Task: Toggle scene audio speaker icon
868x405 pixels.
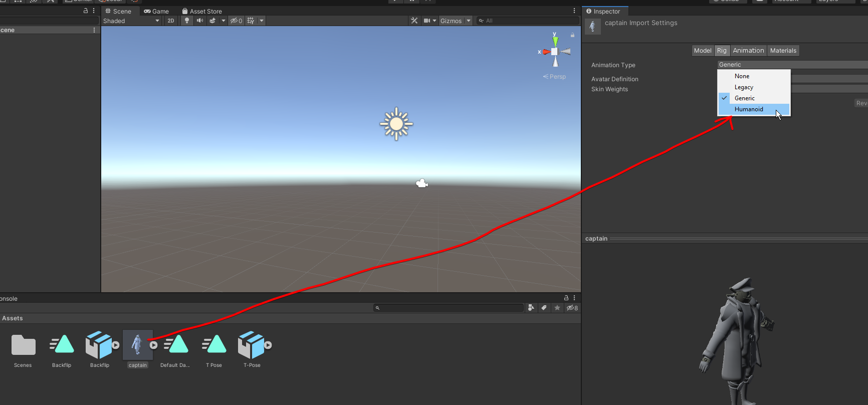Action: [200, 21]
